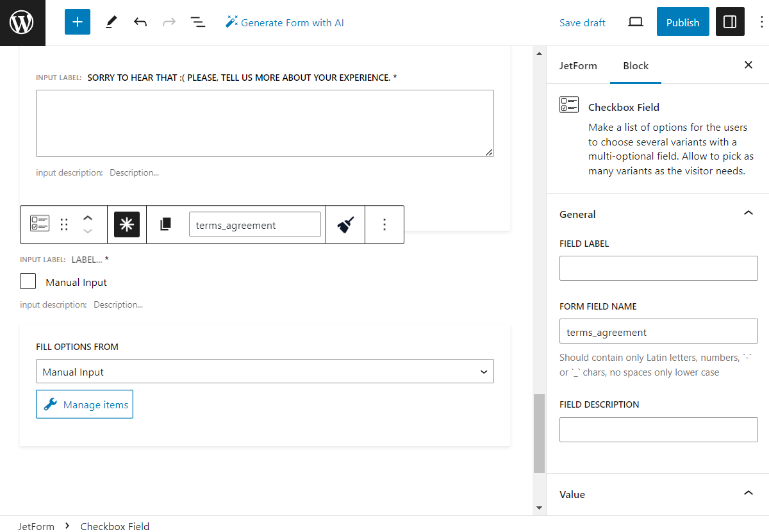The width and height of the screenshot is (769, 532).
Task: Expand the Value section in the sidebar
Action: pyautogui.click(x=748, y=493)
